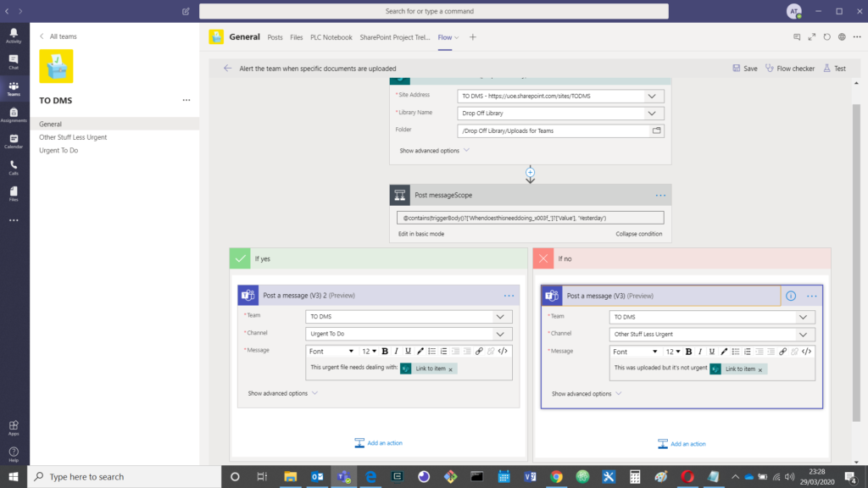Go back to All teams

pyautogui.click(x=58, y=36)
